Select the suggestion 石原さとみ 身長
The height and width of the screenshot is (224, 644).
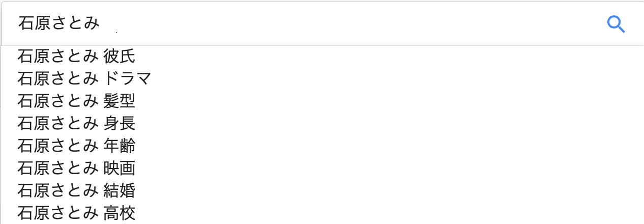tap(322, 123)
